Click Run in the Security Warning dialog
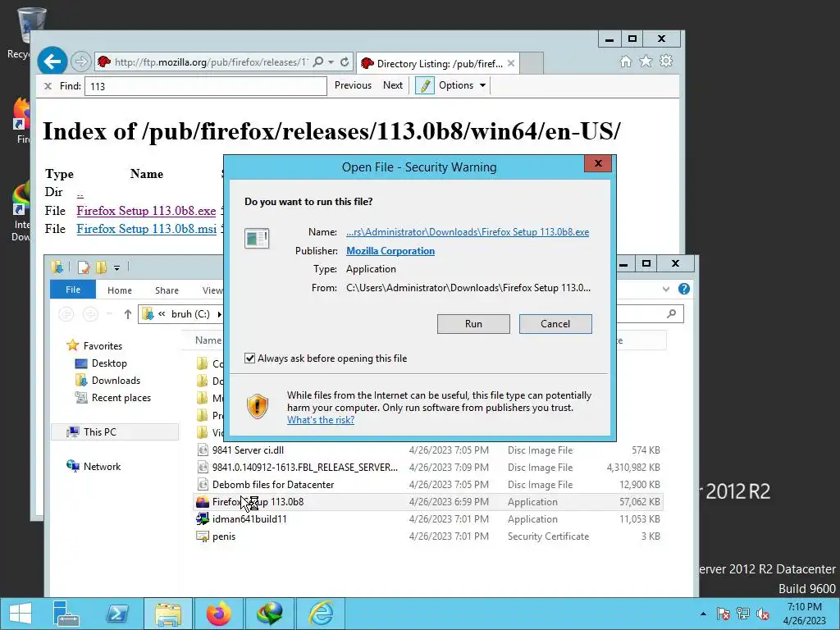 (x=473, y=323)
